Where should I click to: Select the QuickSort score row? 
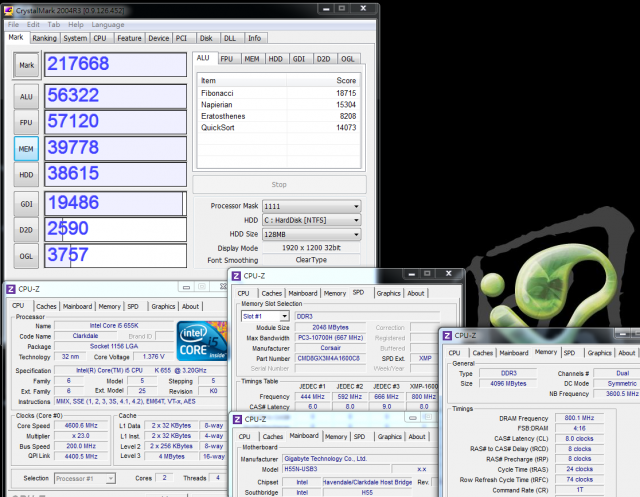point(278,127)
